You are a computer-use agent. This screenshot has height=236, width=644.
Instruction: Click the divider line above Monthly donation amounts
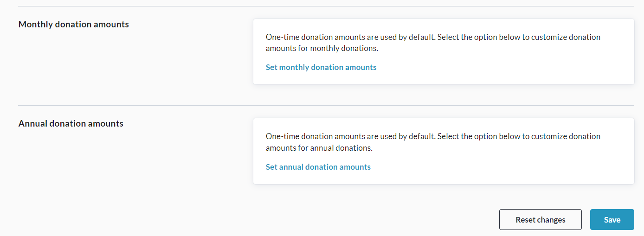point(326,6)
